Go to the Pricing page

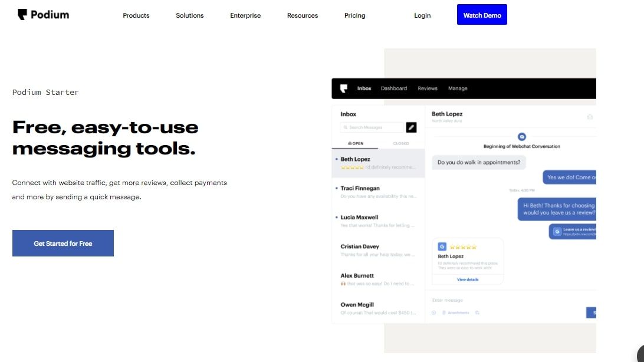click(354, 15)
